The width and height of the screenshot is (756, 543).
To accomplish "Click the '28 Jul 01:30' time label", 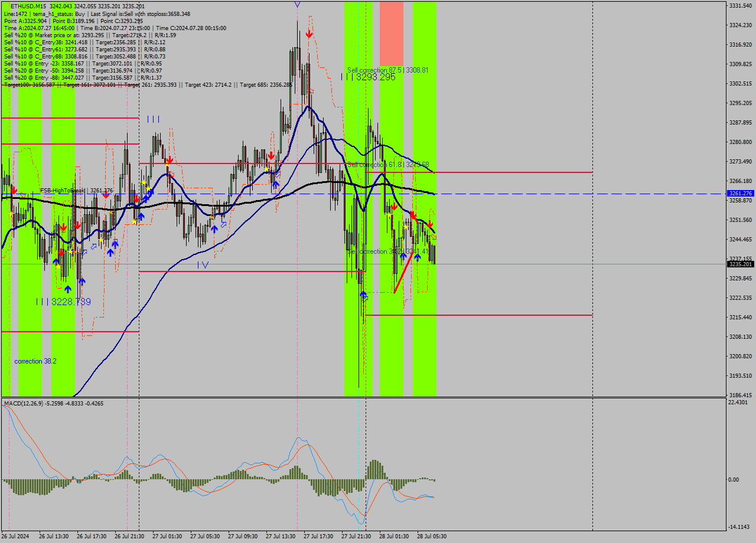I will coord(394,537).
